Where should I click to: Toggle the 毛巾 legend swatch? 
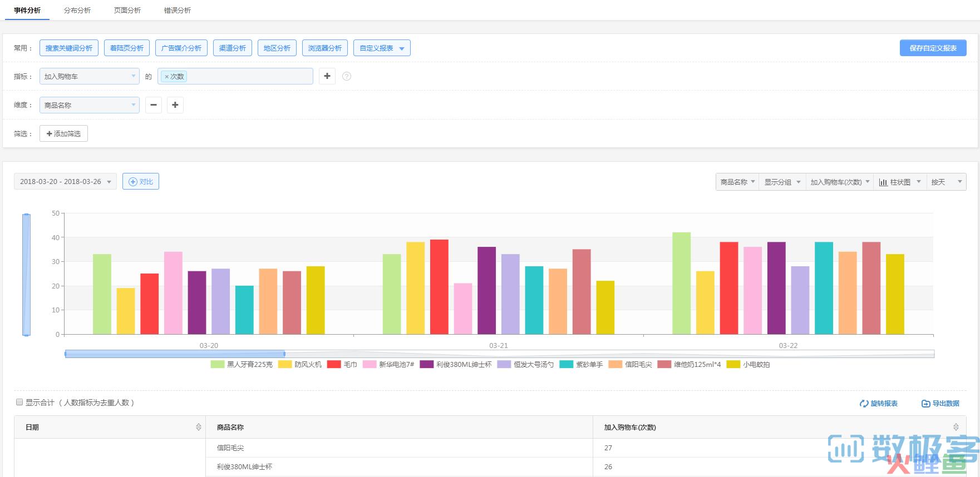coord(334,364)
